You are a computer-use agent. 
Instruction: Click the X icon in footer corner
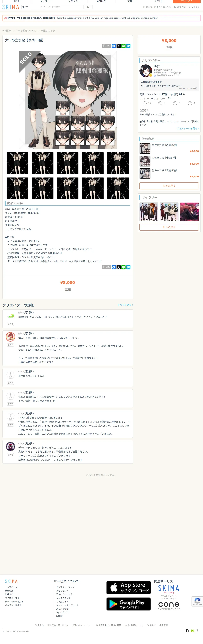(x=198, y=631)
